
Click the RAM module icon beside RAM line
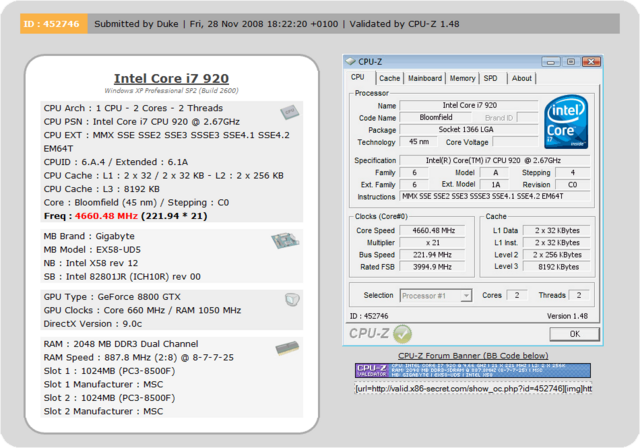287,348
